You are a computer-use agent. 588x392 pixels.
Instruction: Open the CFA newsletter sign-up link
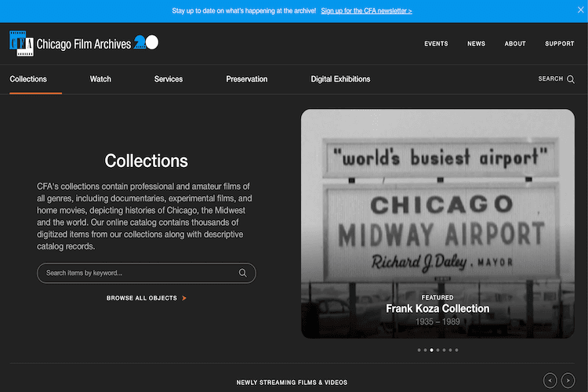coord(366,11)
